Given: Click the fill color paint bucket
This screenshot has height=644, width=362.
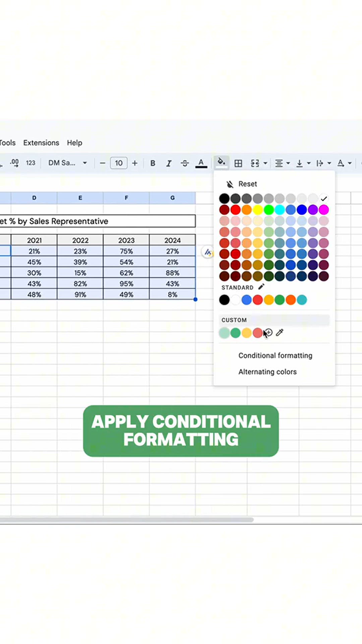Looking at the screenshot, I should (221, 163).
